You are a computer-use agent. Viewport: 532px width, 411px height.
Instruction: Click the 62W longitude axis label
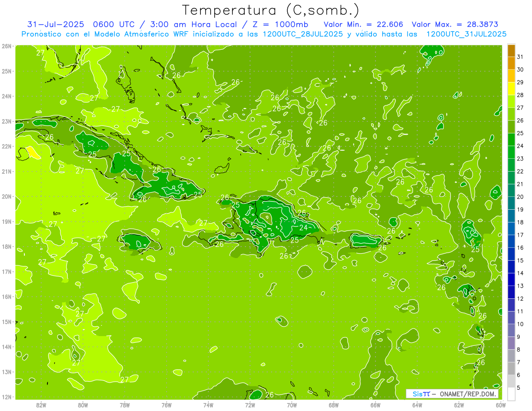(459, 405)
